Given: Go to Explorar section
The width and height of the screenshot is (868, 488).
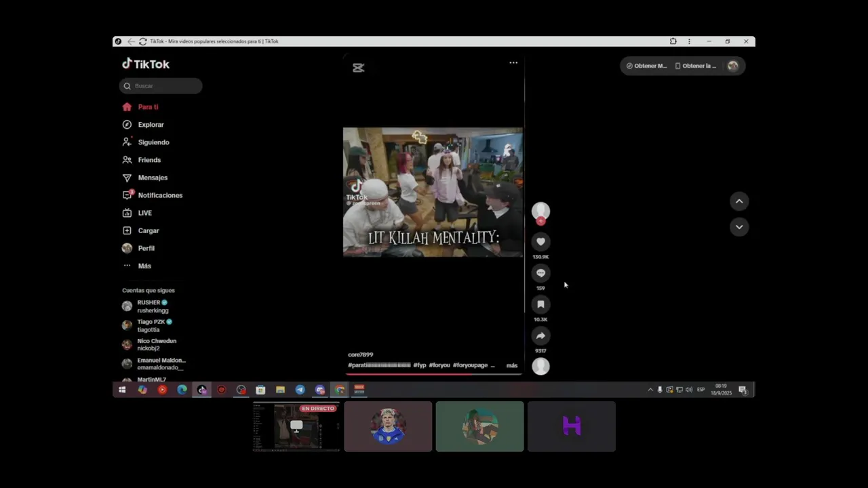Looking at the screenshot, I should pos(143,125).
